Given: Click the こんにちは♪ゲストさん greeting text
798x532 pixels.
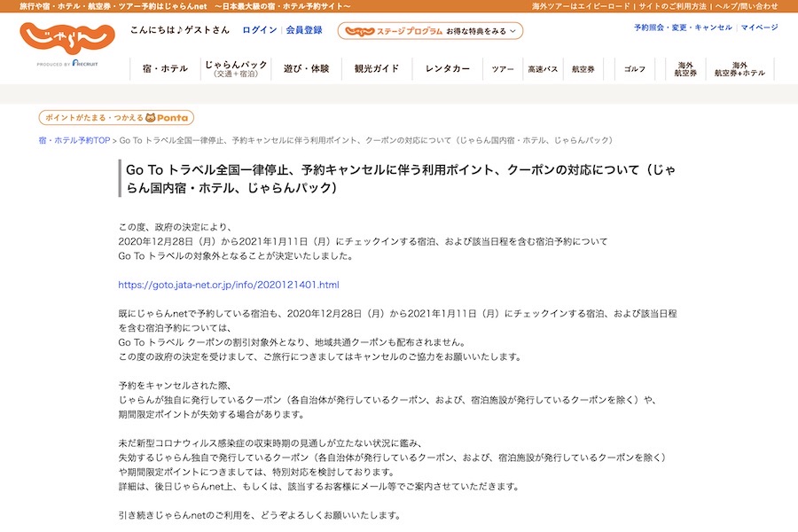Looking at the screenshot, I should point(180,30).
